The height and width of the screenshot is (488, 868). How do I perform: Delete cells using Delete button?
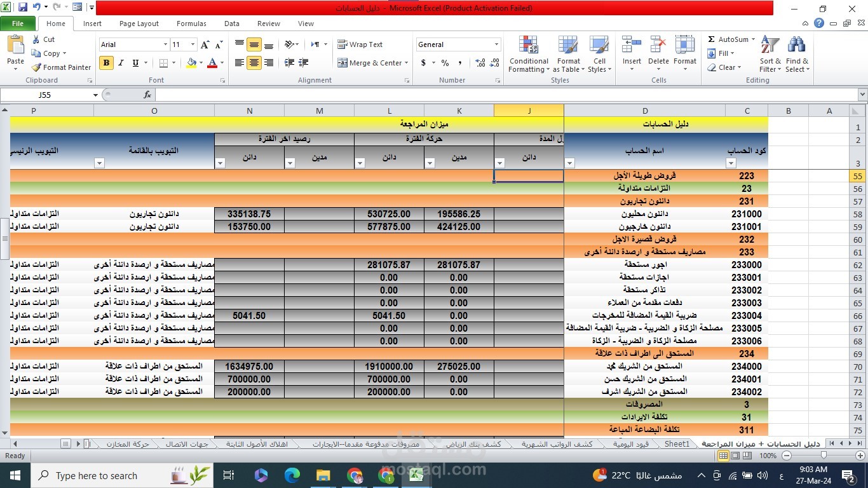(x=658, y=54)
